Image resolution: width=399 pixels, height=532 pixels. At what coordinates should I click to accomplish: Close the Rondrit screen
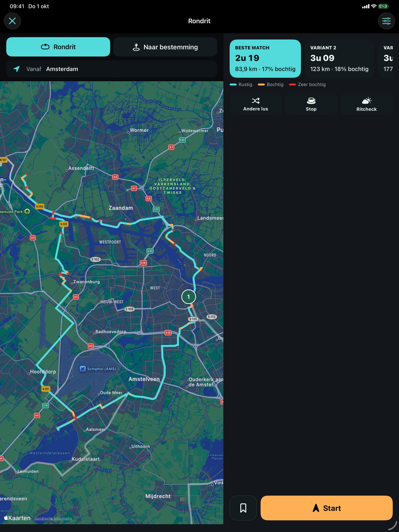point(12,21)
